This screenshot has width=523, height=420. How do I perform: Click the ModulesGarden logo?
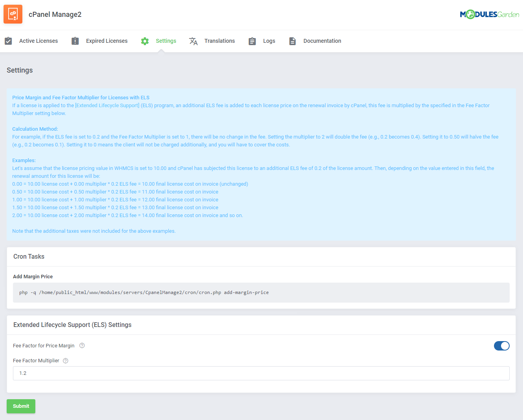(489, 13)
